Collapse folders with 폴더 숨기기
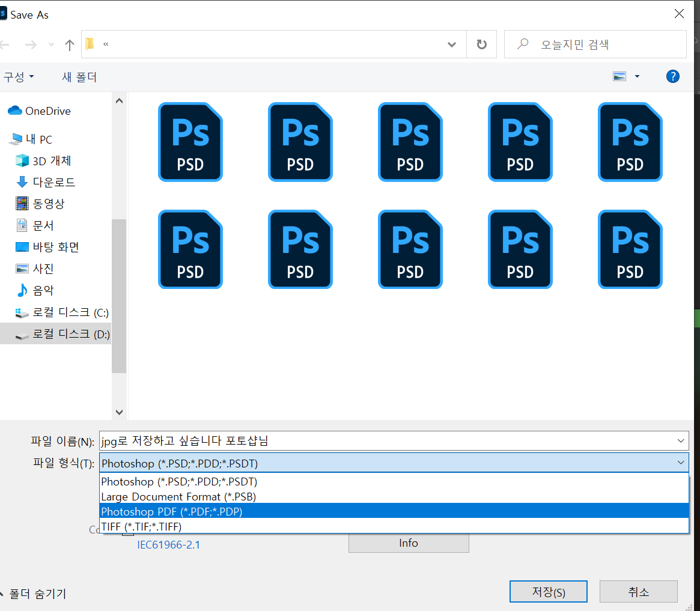This screenshot has width=700, height=611. pos(34,594)
